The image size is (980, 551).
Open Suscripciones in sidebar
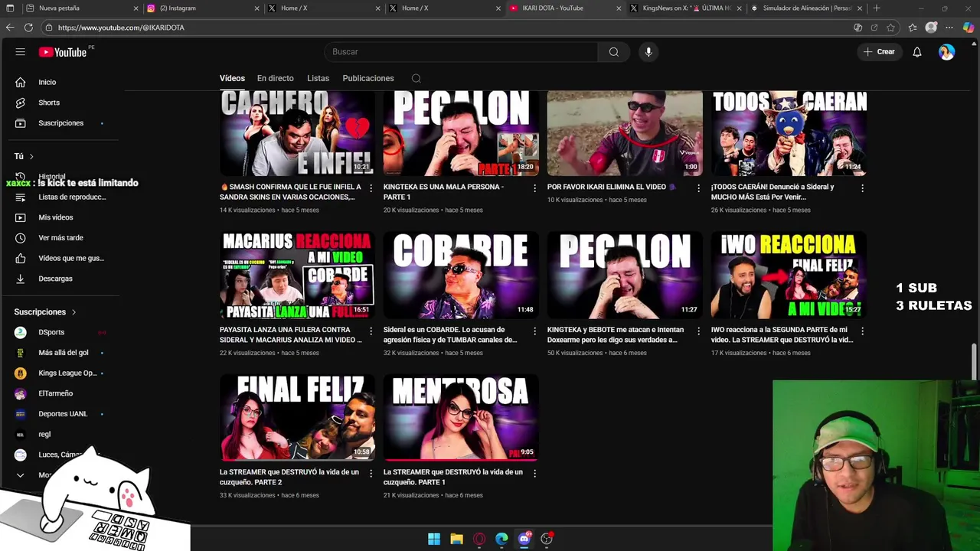pos(61,122)
